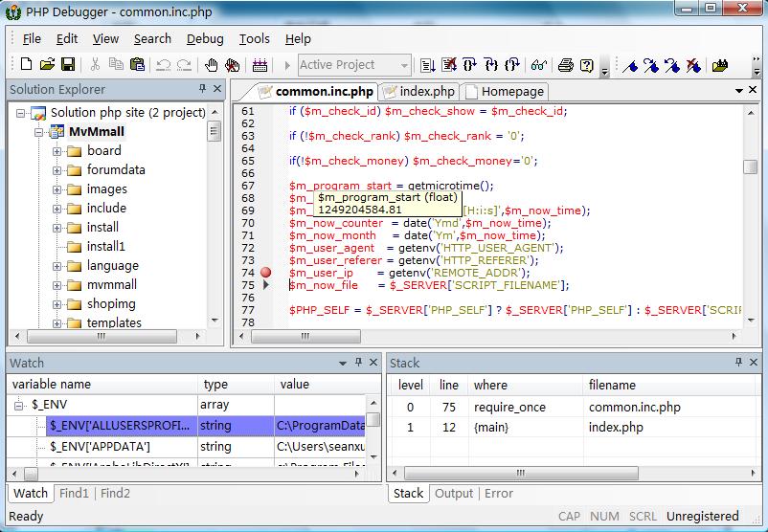768x532 pixels.
Task: Click the red breakpoint on line 74
Action: (266, 272)
